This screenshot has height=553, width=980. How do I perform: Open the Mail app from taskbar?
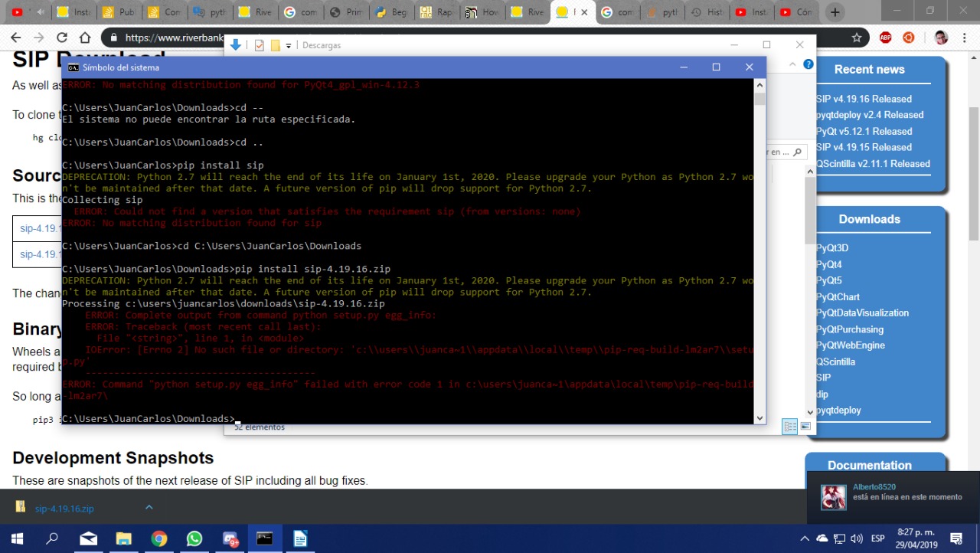[88, 538]
